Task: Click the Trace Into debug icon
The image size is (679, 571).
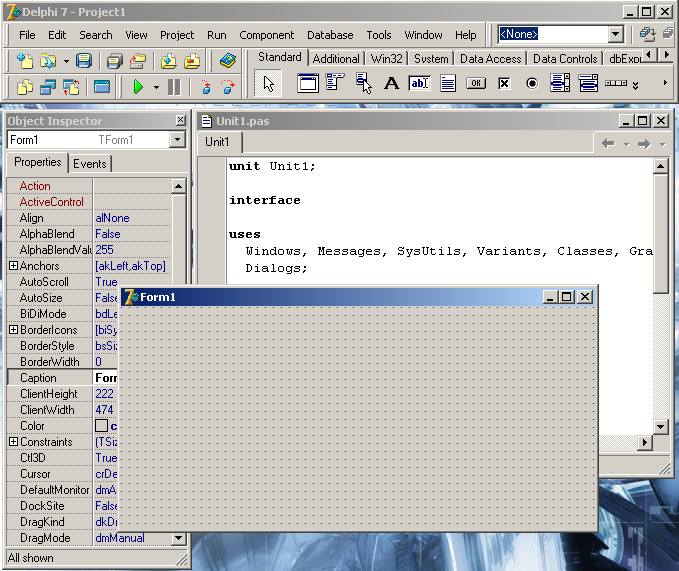Action: 206,87
